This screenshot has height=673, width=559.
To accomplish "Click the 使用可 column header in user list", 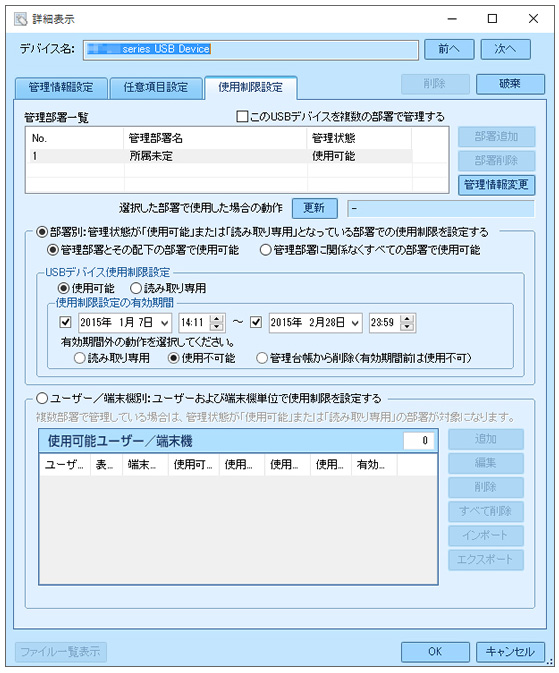I will point(193,465).
